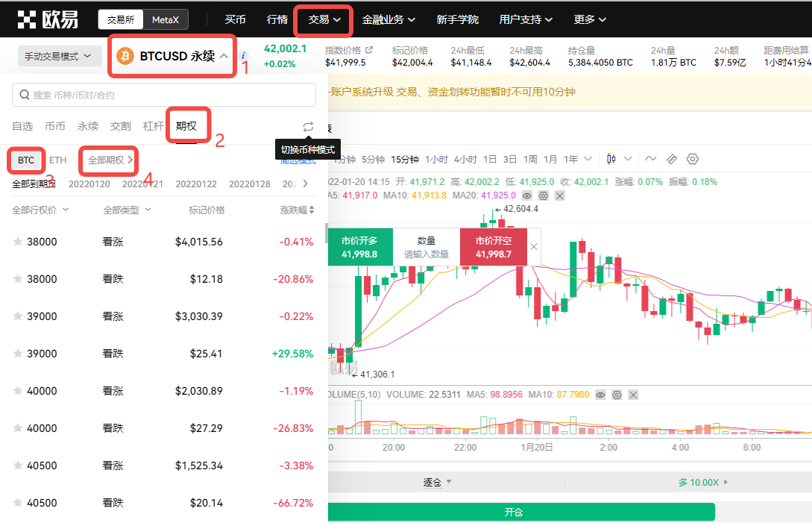Select the drawing ruler tool icon
This screenshot has width=812, height=523.
click(672, 159)
